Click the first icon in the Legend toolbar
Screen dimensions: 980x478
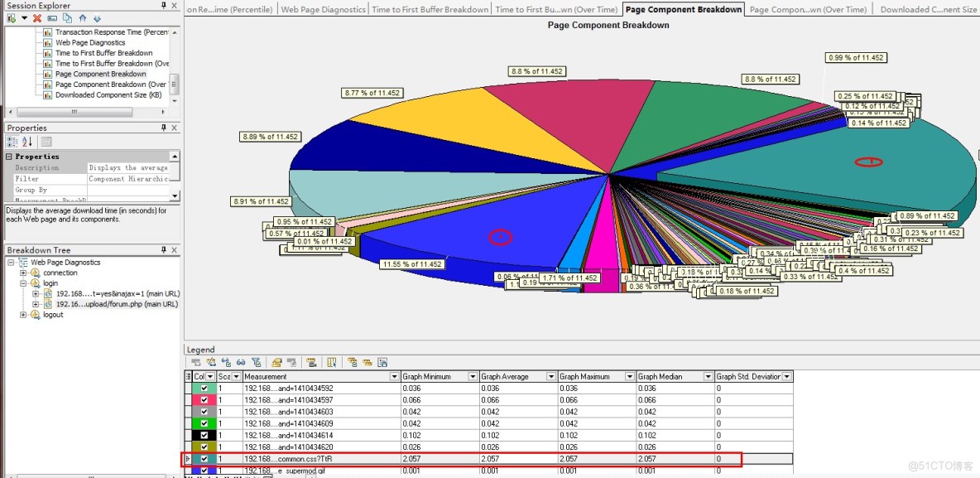(195, 362)
